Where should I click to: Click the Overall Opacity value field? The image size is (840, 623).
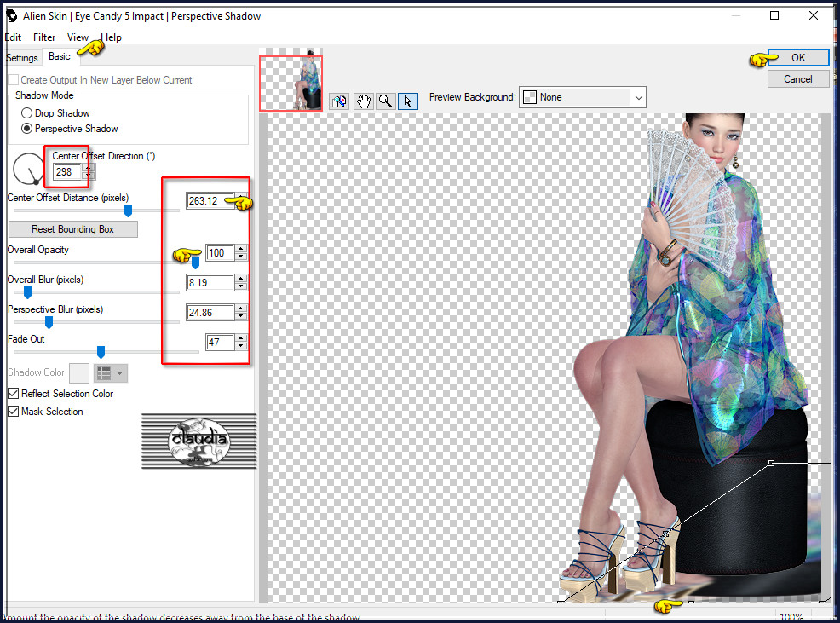(x=220, y=253)
